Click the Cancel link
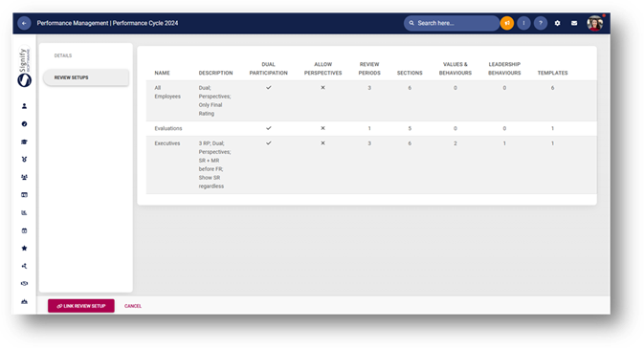Image resolution: width=644 pixels, height=348 pixels. [x=133, y=306]
